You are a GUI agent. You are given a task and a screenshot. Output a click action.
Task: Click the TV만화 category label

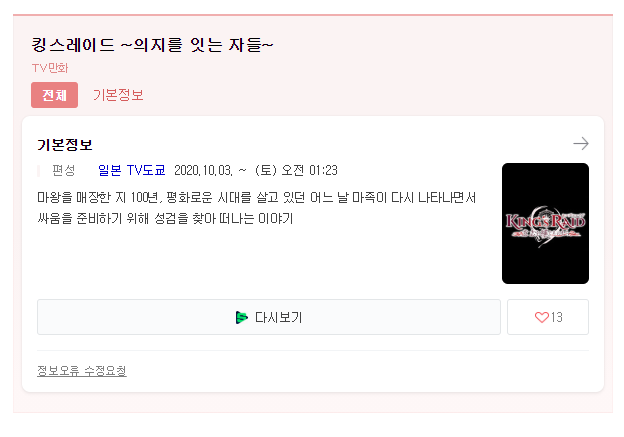click(50, 68)
